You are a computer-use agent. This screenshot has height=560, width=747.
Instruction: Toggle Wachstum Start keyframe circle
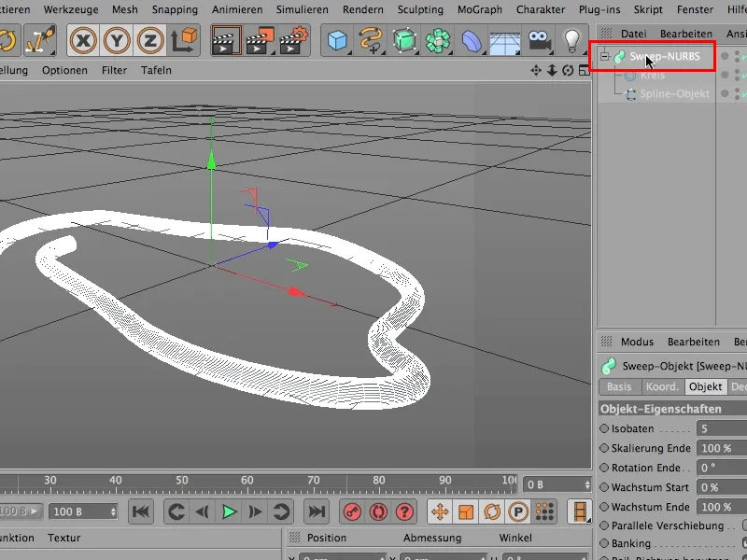pyautogui.click(x=604, y=487)
